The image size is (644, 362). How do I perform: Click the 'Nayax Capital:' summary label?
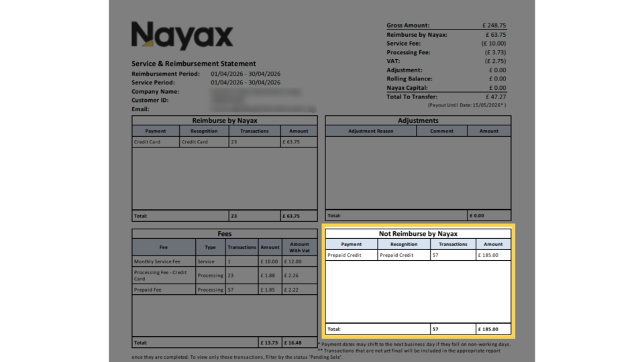[x=407, y=88]
